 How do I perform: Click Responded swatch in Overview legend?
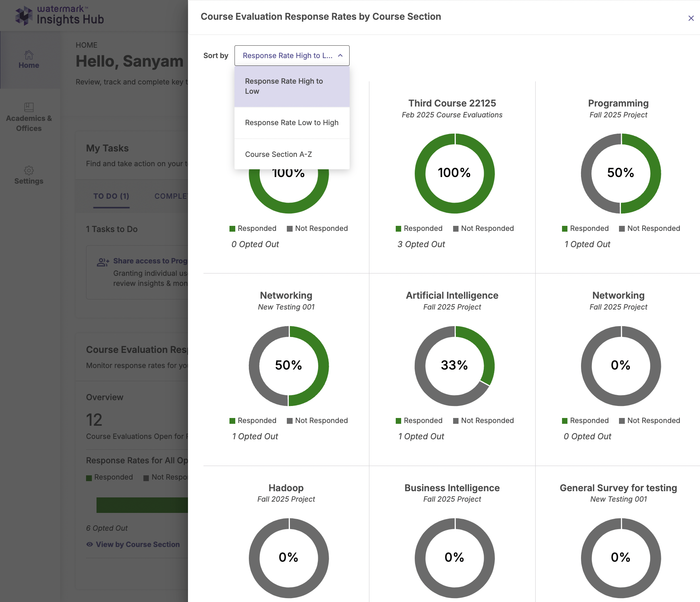pyautogui.click(x=89, y=478)
